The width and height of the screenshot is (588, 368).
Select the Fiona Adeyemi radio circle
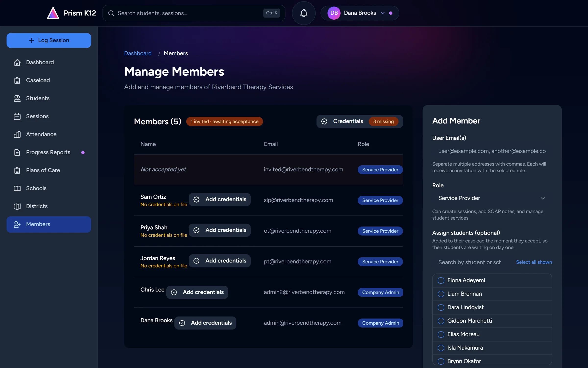[x=441, y=280]
